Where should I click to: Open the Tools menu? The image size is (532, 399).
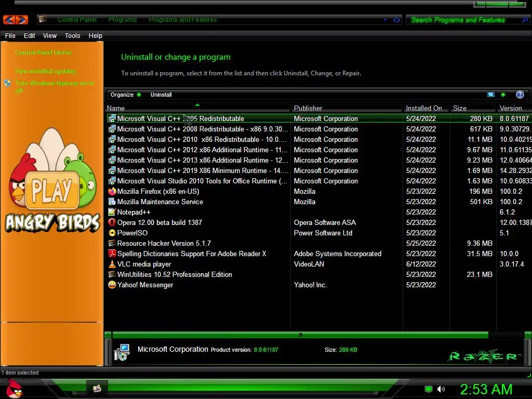click(72, 36)
